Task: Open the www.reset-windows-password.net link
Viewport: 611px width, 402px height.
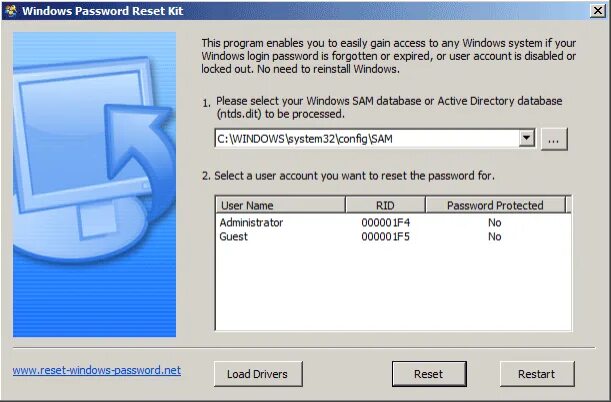Action: (x=97, y=370)
